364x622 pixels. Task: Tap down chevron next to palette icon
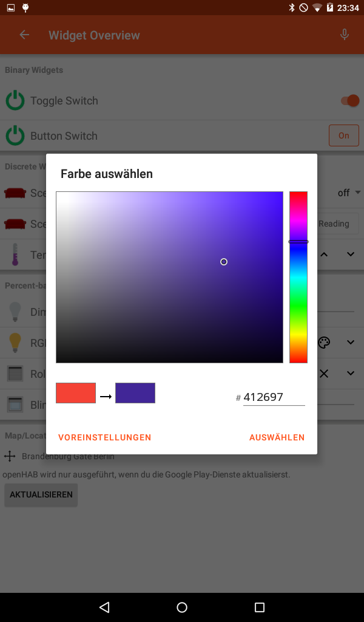(351, 342)
